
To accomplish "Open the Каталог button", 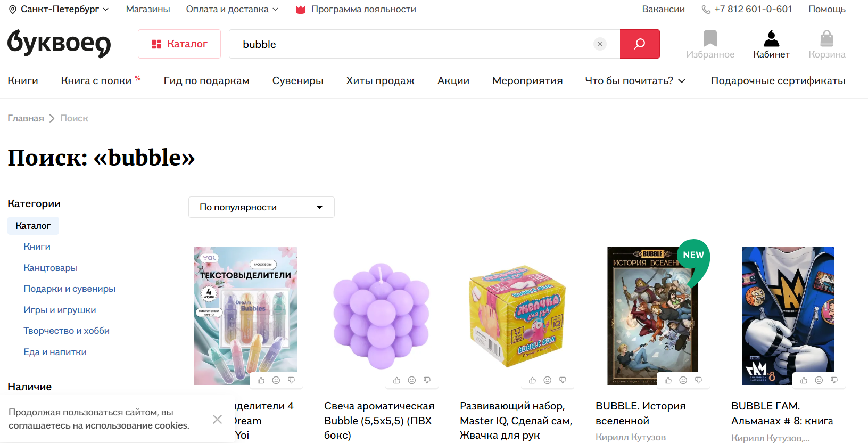I will click(x=179, y=44).
